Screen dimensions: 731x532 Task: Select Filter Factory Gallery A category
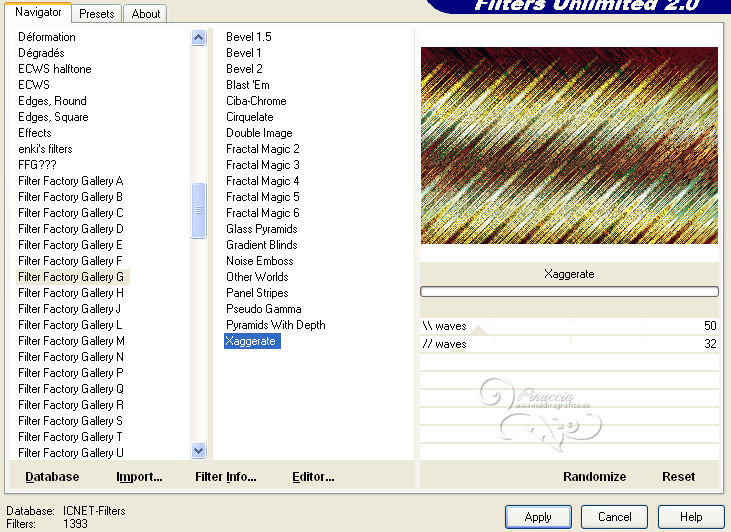(70, 181)
